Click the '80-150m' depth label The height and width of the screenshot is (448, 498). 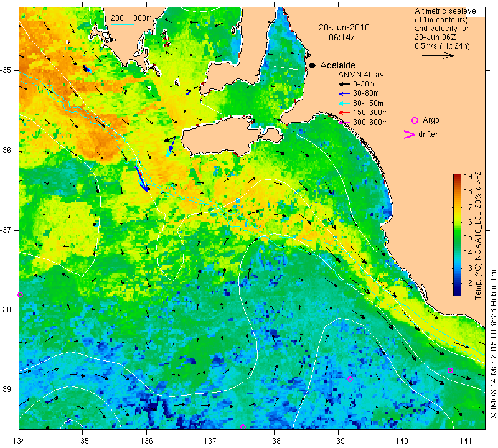[x=368, y=103]
